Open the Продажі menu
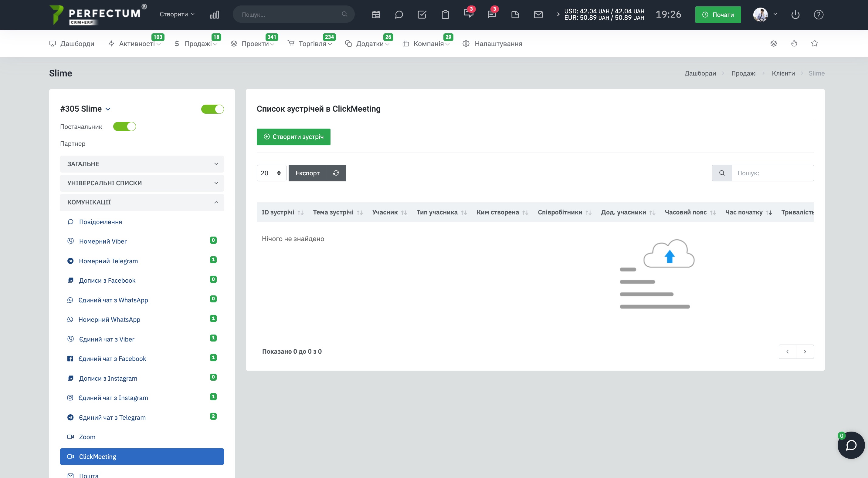This screenshot has width=868, height=478. [196, 44]
